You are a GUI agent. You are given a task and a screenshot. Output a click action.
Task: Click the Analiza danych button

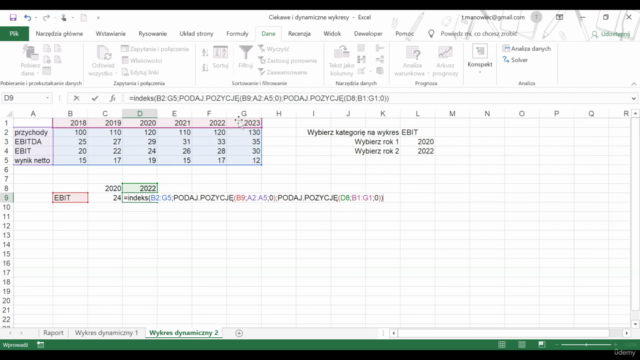527,49
